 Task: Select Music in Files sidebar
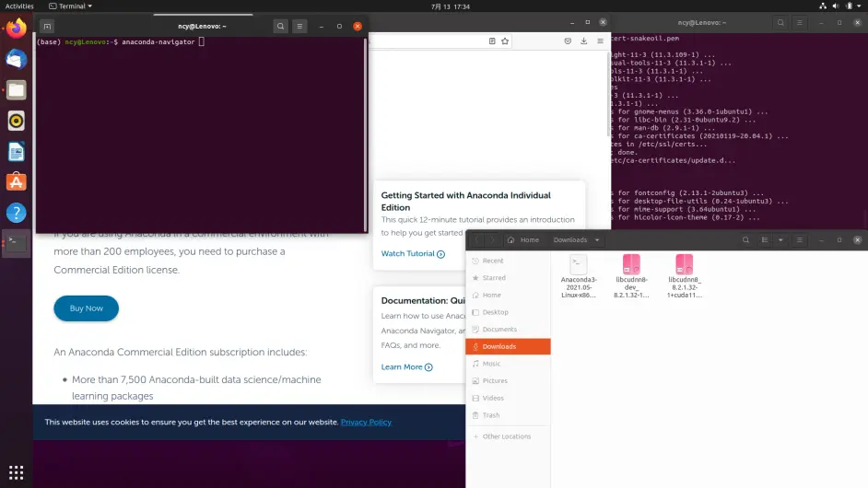pyautogui.click(x=509, y=364)
